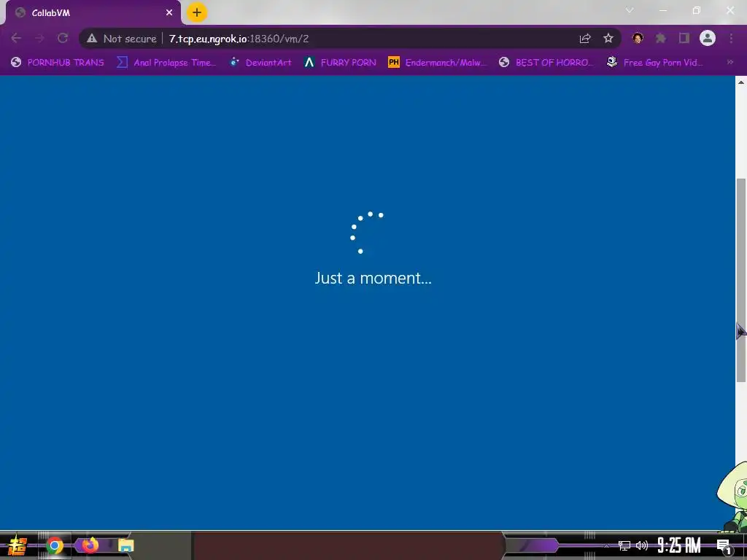Open Google Chrome from the taskbar
Image resolution: width=747 pixels, height=560 pixels.
coord(55,545)
